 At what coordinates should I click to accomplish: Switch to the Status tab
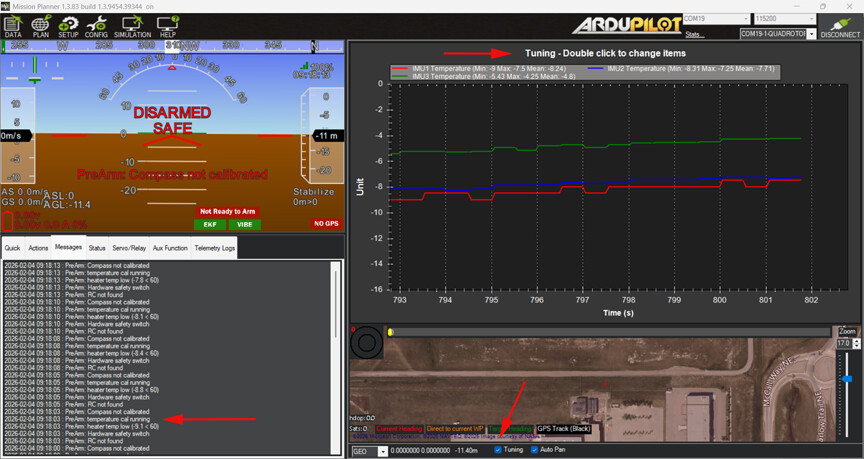[97, 248]
